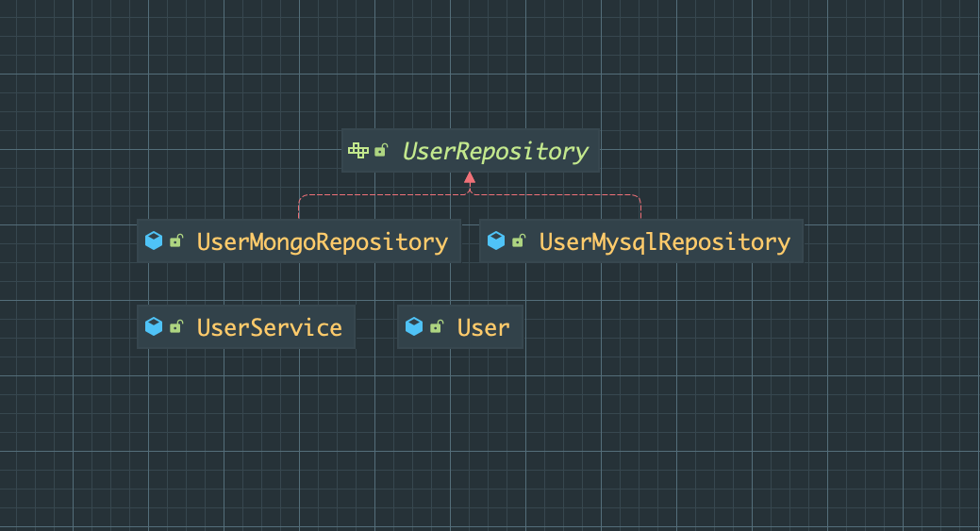This screenshot has height=531, width=980.
Task: Click the UserMongoRepository blue class icon
Action: (154, 241)
